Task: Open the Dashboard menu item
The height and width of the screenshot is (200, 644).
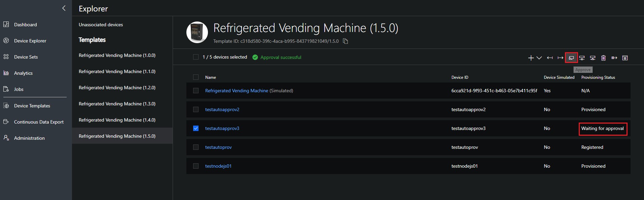Action: (26, 25)
